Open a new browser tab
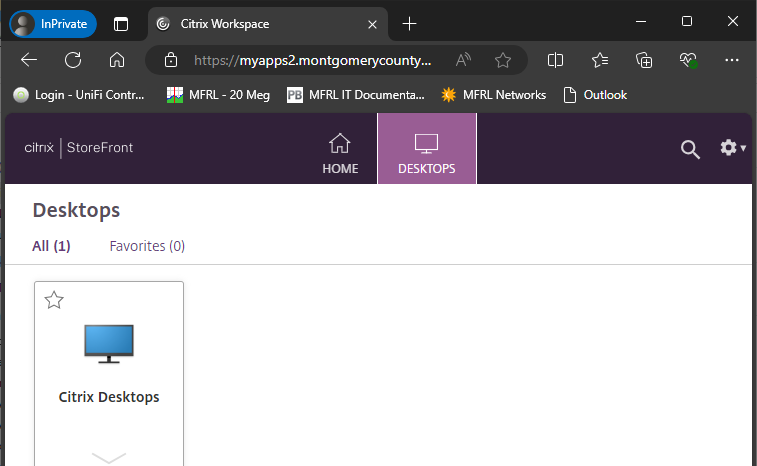This screenshot has height=466, width=757. [x=409, y=24]
